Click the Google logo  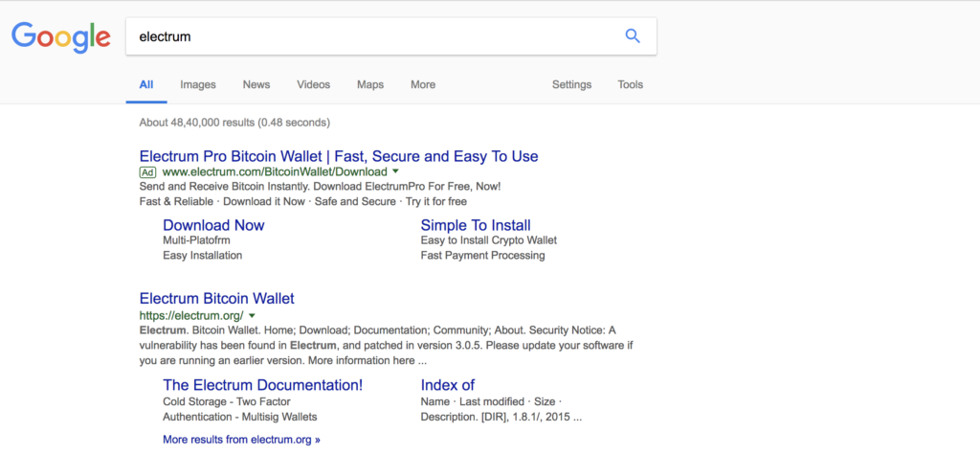(x=61, y=36)
